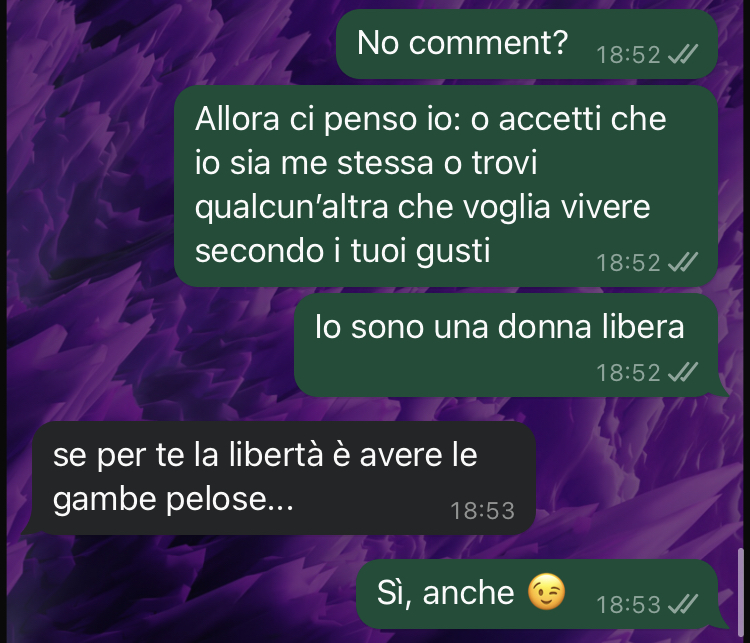This screenshot has height=643, width=750.
Task: Click the tail of the 'Sì, anche' bubble
Action: 723,622
